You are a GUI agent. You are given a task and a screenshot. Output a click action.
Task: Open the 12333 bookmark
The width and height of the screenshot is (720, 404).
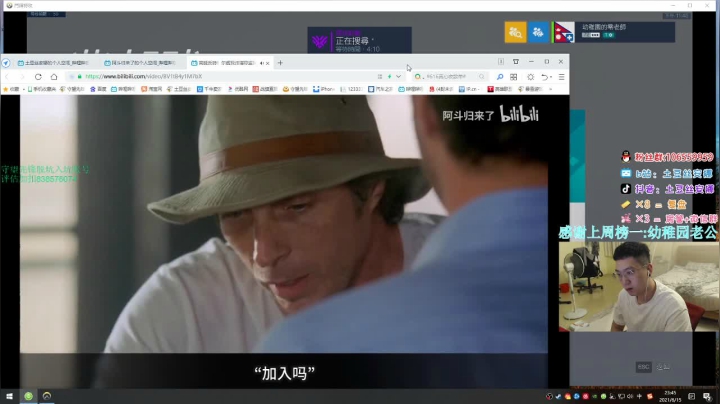coord(351,89)
